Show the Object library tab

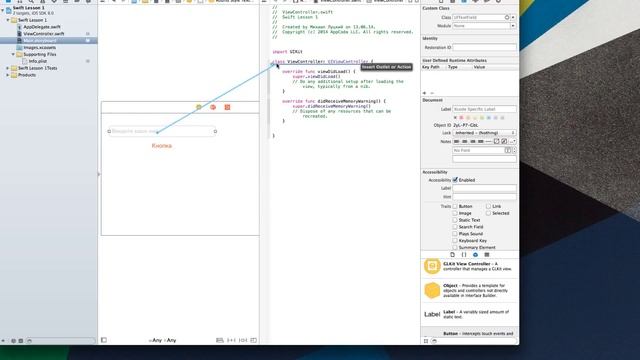click(x=475, y=255)
